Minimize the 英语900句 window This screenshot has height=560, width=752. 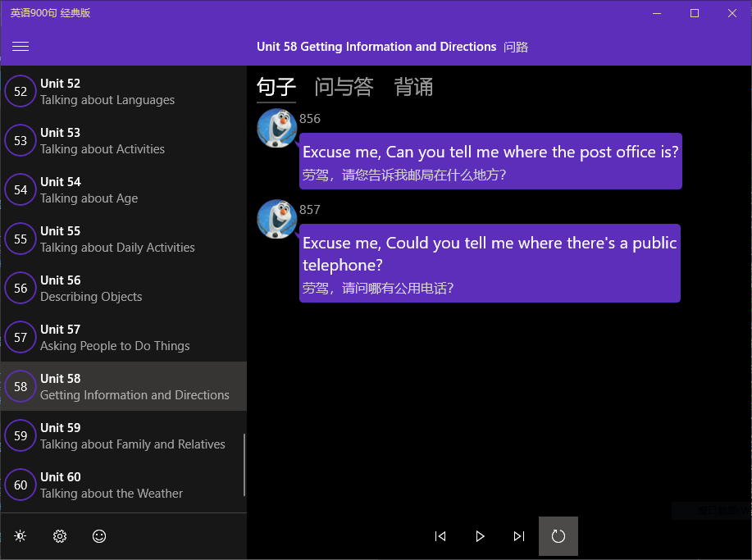click(x=657, y=13)
